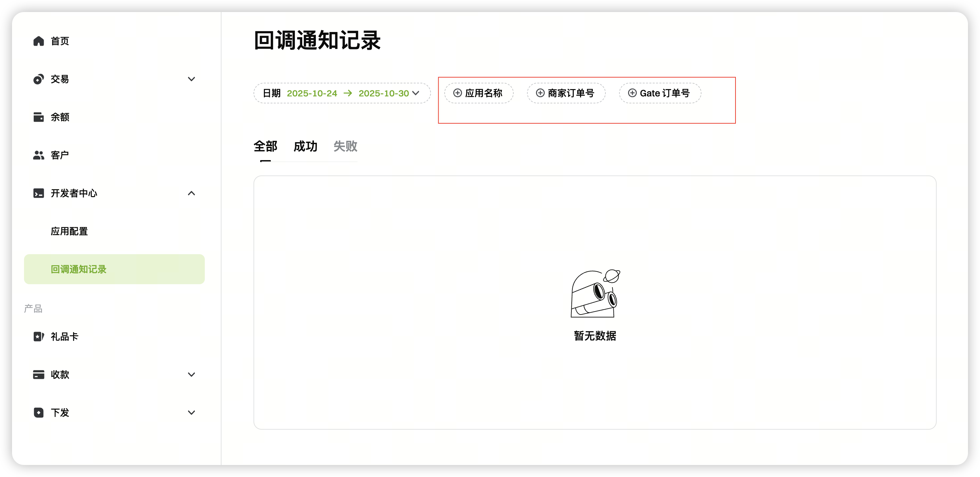Screen dimensions: 980x477
Task: Open the 日期 date range dropdown
Action: tap(342, 93)
